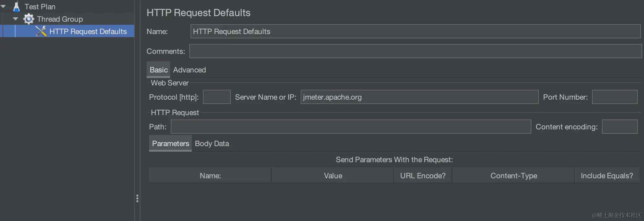Viewport: 644px width, 221px height.
Task: Focus the Name input field
Action: pos(415,31)
